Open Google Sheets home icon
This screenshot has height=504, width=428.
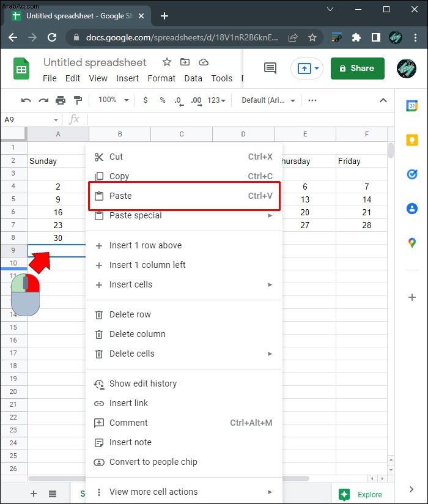coord(21,69)
